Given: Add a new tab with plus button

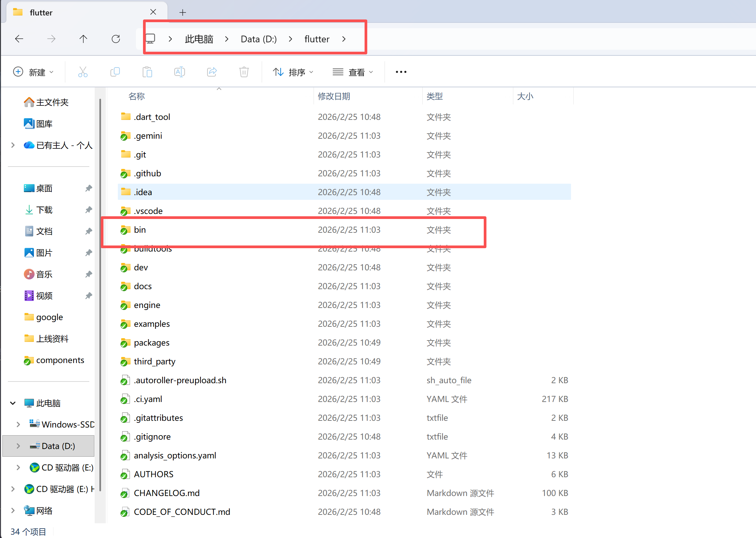Looking at the screenshot, I should 183,12.
